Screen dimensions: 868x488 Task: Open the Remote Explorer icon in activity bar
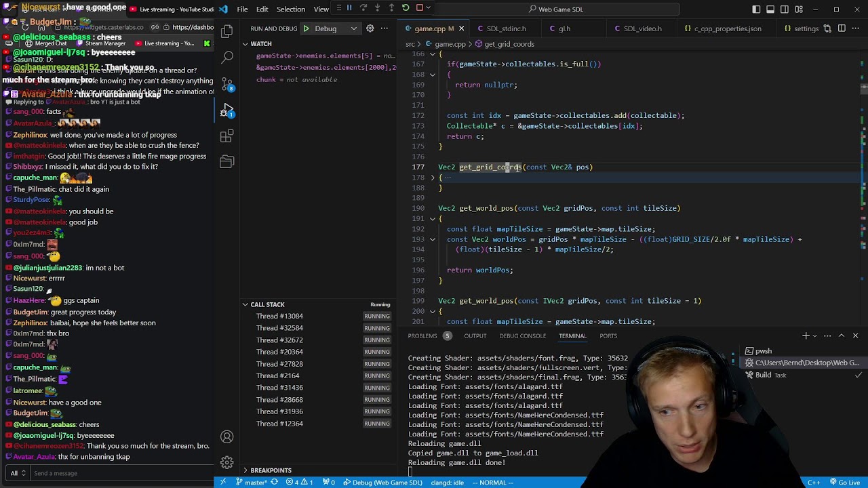[x=227, y=162]
